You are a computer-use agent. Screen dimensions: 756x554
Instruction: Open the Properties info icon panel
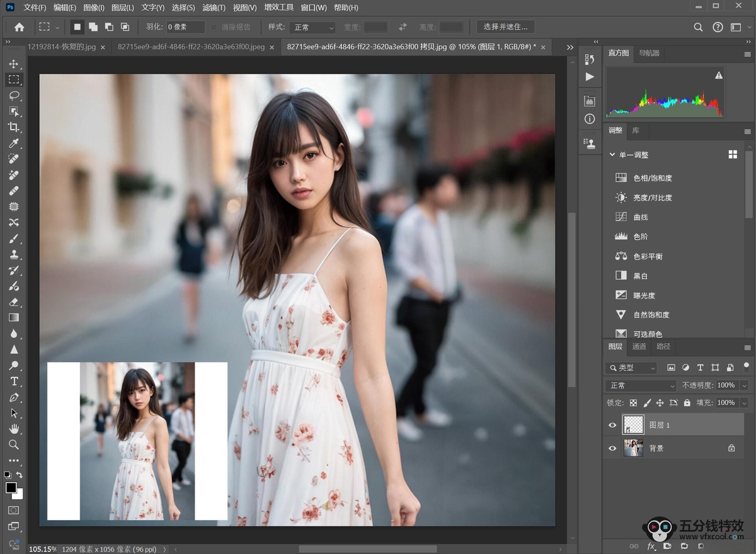[x=590, y=118]
